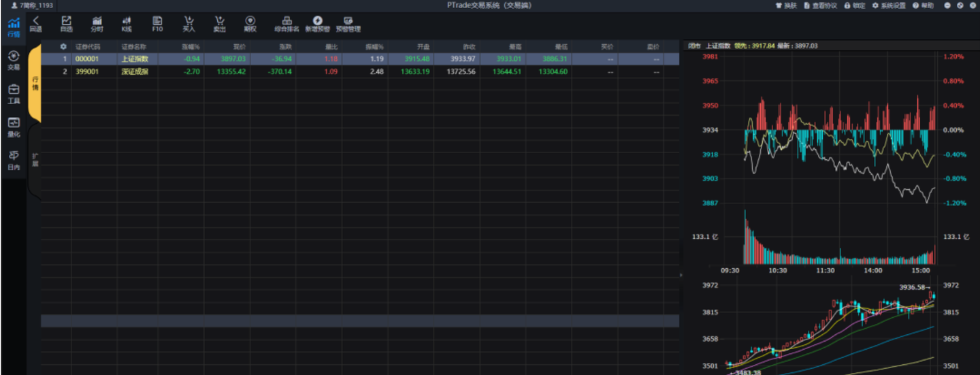Open the K线 candlestick chart icon

pyautogui.click(x=127, y=24)
